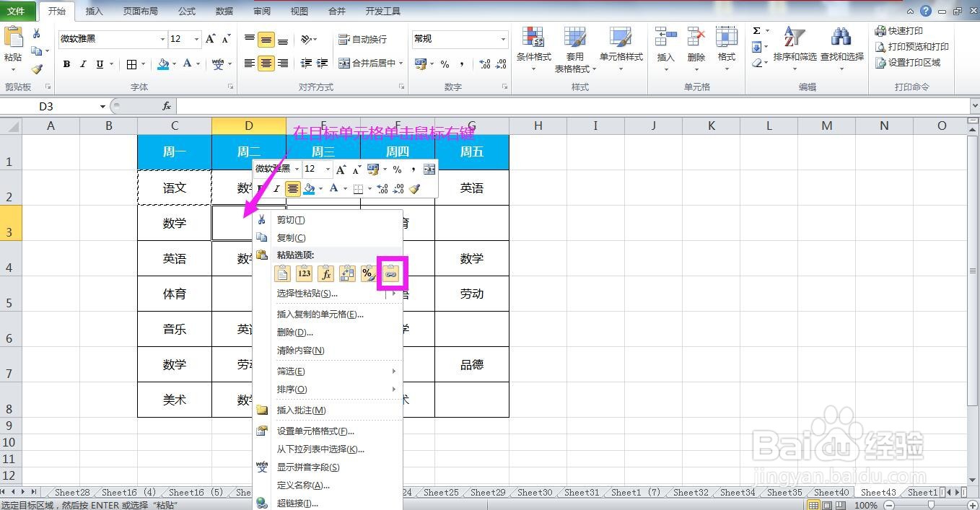Expand the formula bar
980x510 pixels.
pyautogui.click(x=974, y=106)
